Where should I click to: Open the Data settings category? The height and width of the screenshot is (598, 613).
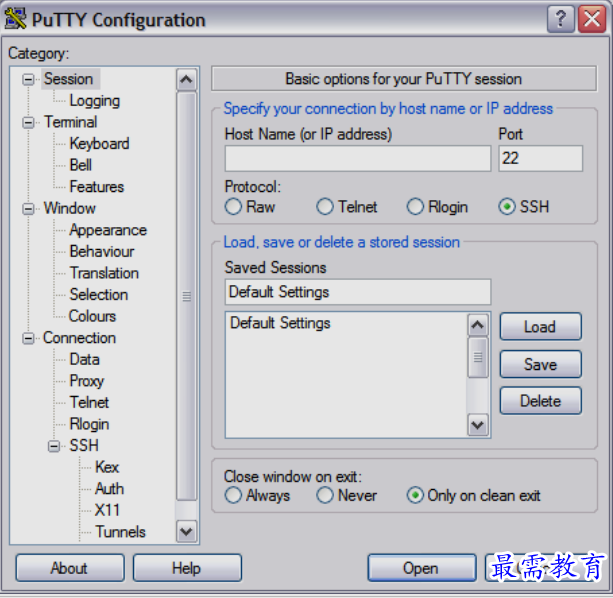(x=84, y=360)
